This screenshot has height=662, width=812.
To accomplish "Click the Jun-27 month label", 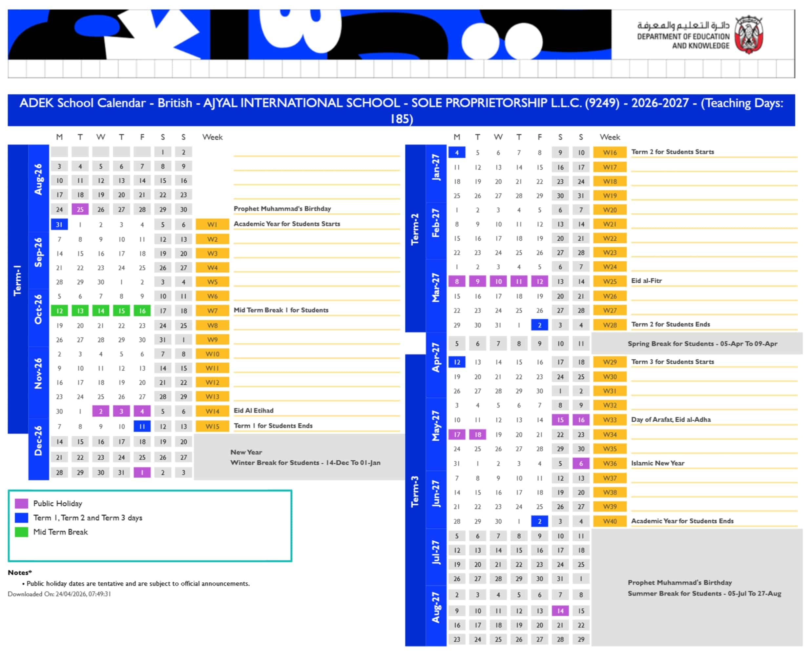I will tap(436, 494).
